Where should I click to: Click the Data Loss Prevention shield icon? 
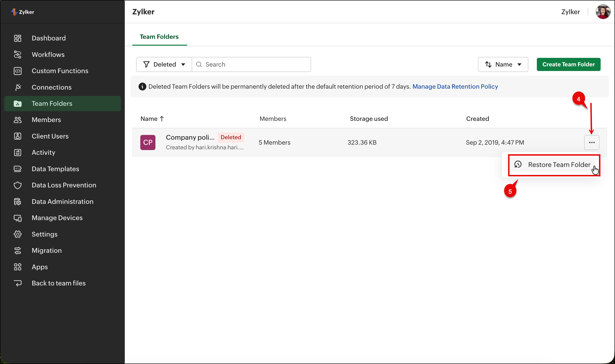point(17,185)
